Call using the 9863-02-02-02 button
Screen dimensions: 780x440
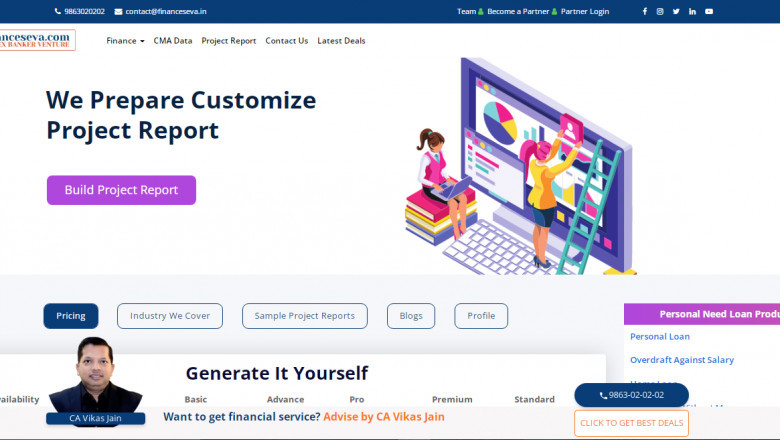point(631,395)
